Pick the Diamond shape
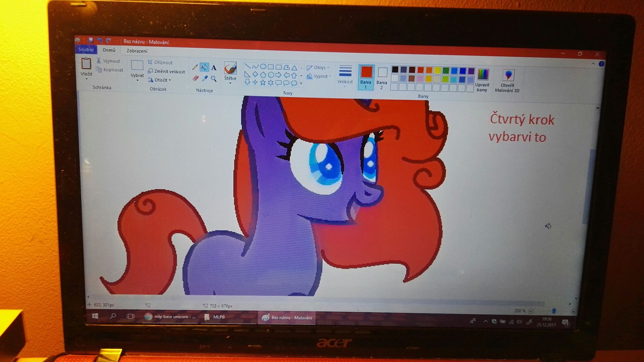 coord(255,74)
